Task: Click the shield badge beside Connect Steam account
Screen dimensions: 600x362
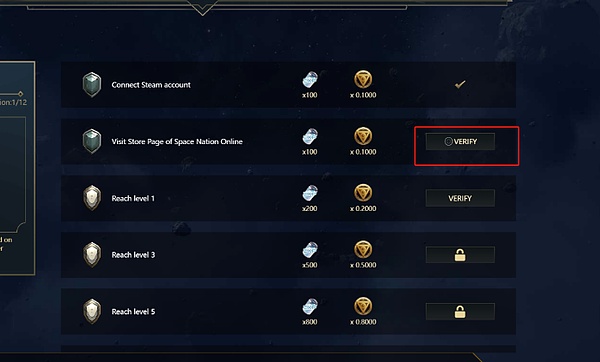Action: tap(92, 84)
